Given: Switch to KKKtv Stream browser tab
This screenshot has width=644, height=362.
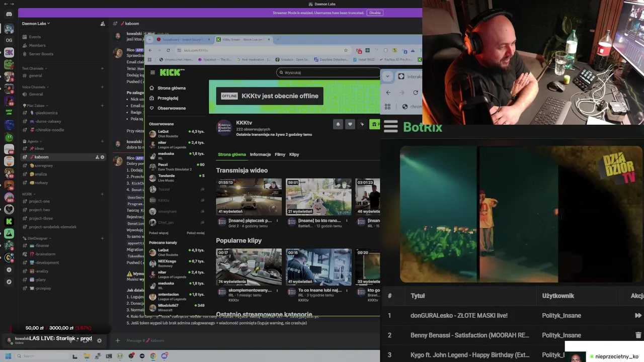Looking at the screenshot, I should (x=244, y=39).
